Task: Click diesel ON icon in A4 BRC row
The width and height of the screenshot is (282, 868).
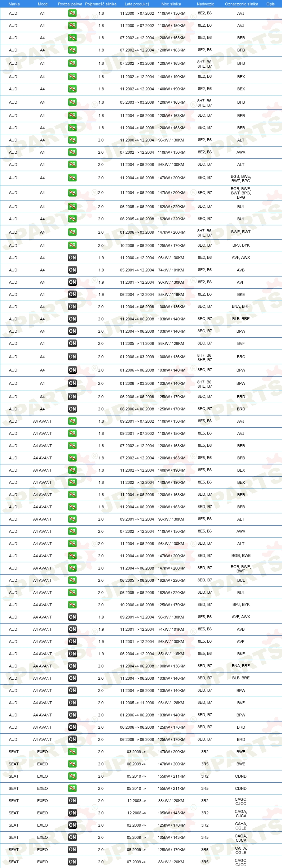Action: 72,357
